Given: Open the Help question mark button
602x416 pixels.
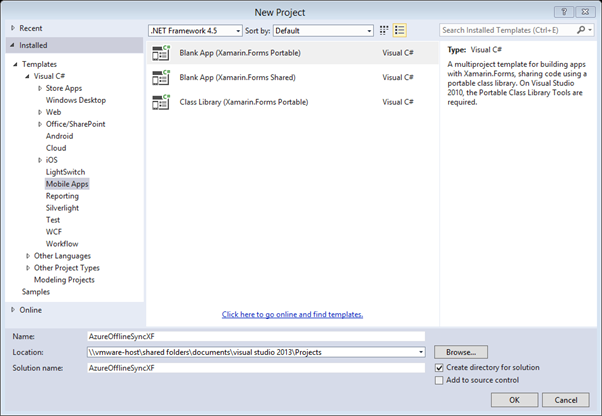Looking at the screenshot, I should click(x=564, y=12).
